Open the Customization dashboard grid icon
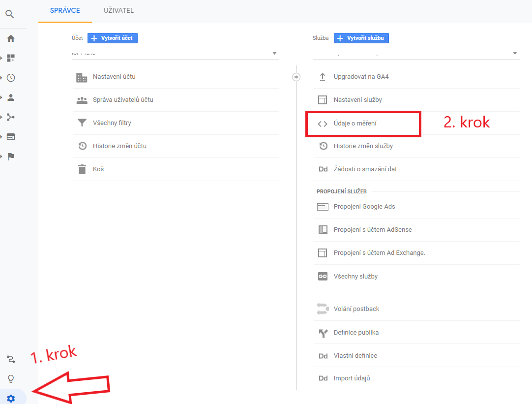Screen dimensions: 532x404 point(11,58)
